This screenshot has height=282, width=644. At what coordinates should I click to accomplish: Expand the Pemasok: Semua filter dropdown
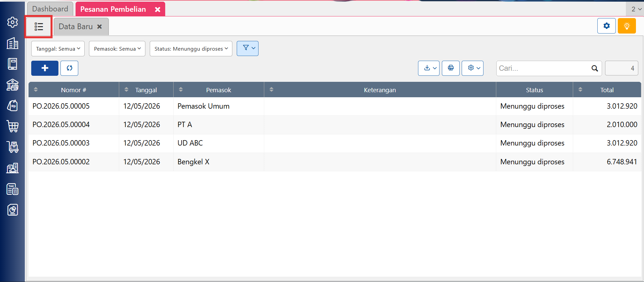click(x=117, y=49)
